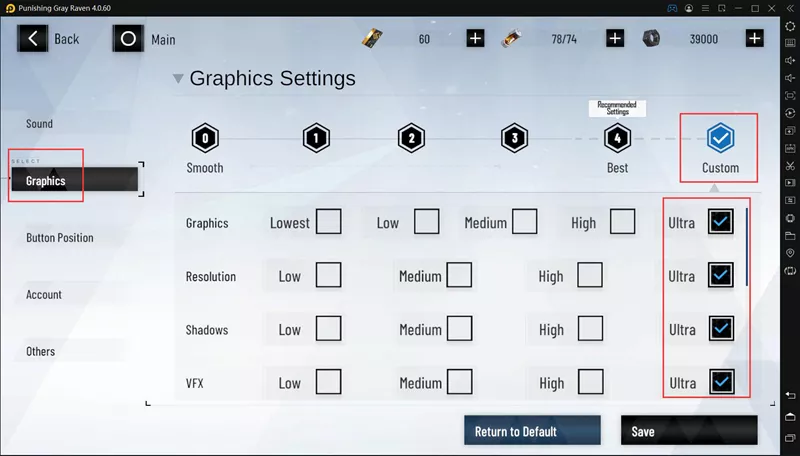Select the Custom preset shield icon
800x456 pixels.
[x=720, y=138]
